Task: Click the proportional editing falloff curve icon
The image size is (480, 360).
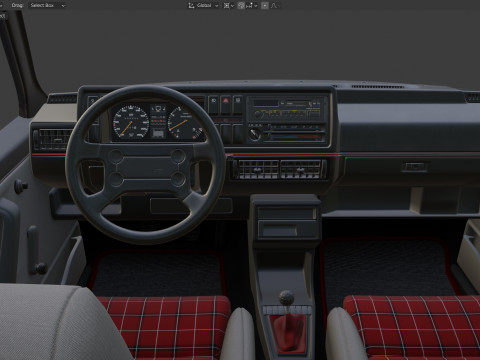Action: click(274, 5)
